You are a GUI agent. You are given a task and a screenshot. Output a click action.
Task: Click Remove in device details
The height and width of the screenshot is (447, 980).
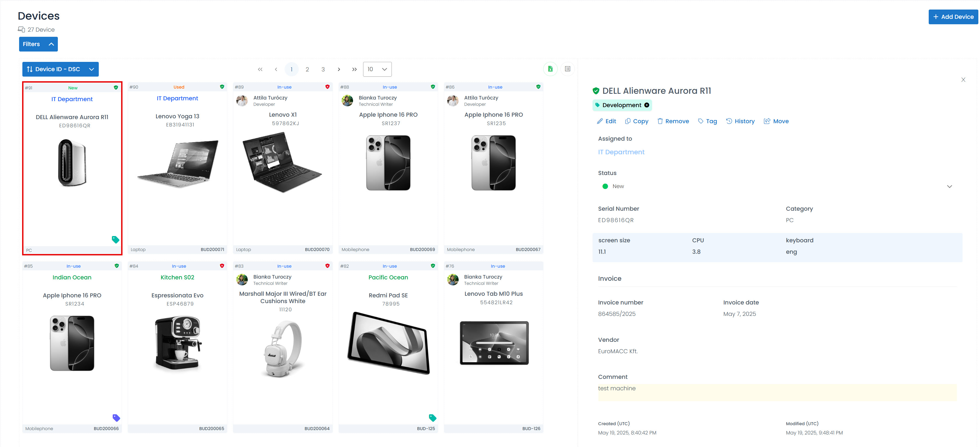coord(673,121)
